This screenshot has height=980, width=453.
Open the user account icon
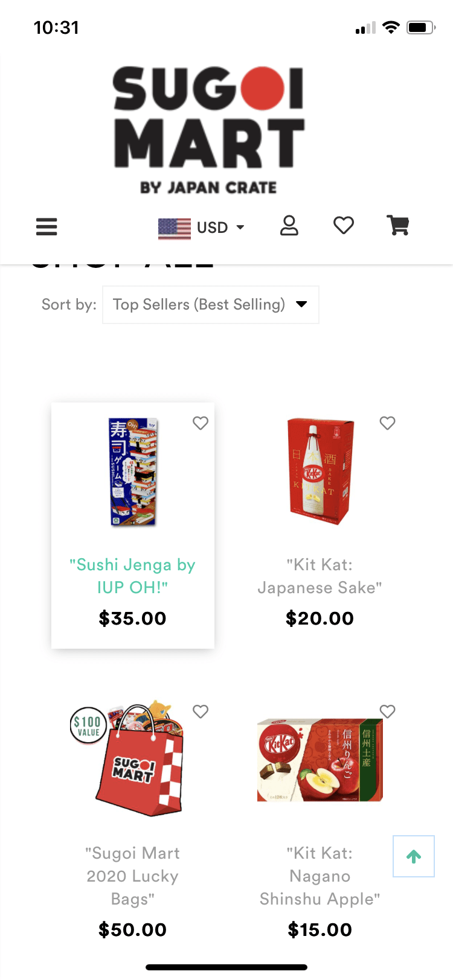pos(289,226)
